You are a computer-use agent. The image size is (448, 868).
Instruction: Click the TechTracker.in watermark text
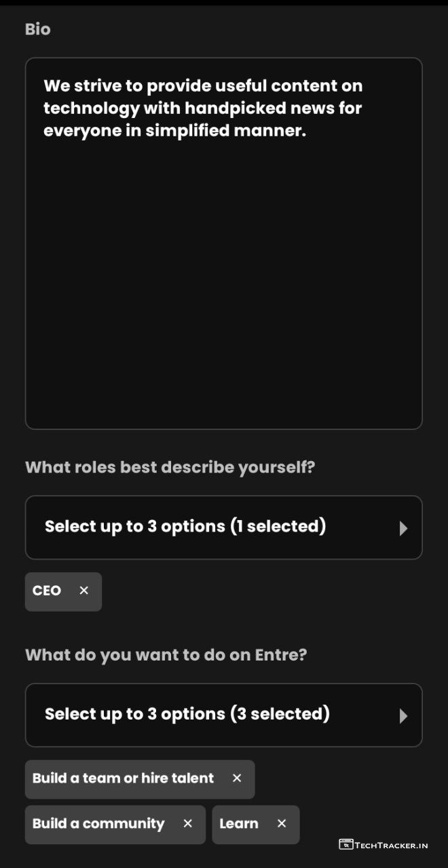392,845
